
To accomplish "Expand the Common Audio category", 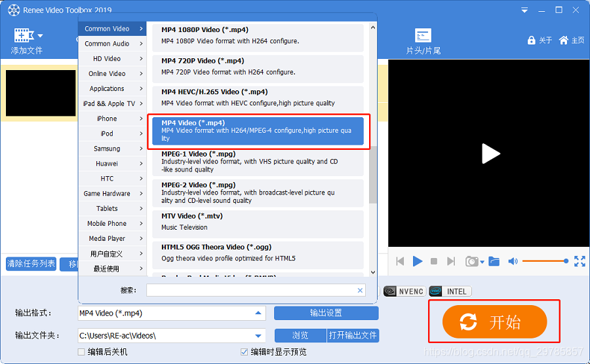I will pyautogui.click(x=113, y=44).
